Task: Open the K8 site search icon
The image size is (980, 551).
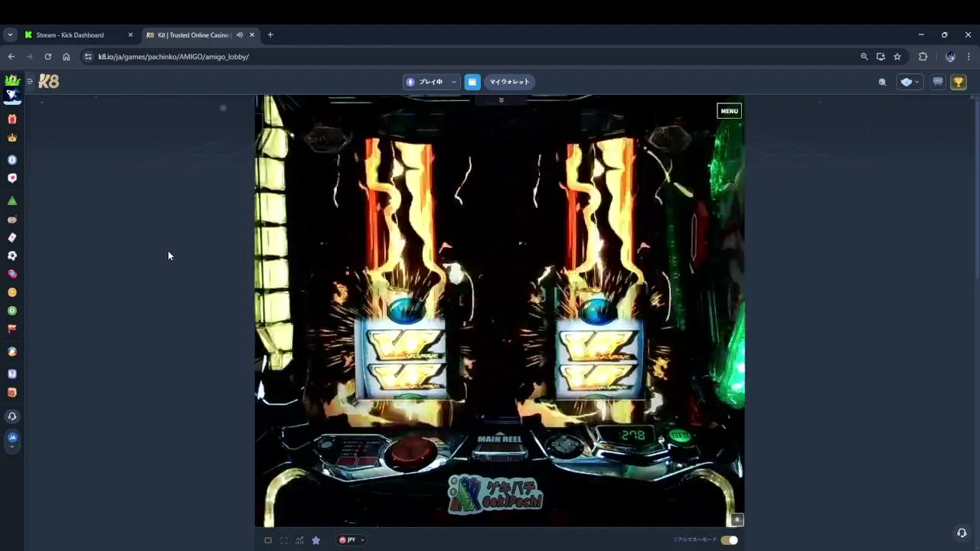Action: [x=882, y=82]
